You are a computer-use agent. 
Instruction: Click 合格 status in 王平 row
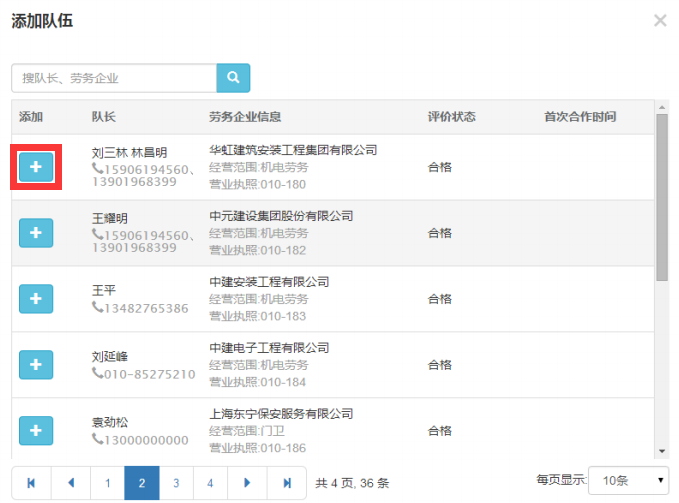(x=440, y=299)
